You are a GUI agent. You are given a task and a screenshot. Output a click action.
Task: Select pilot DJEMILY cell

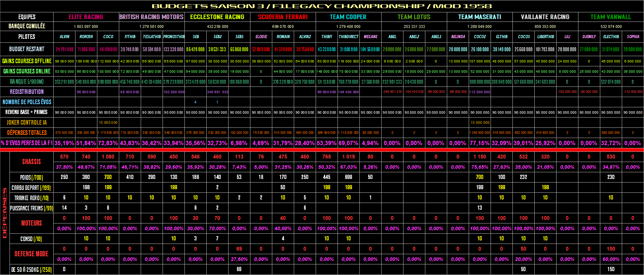[x=589, y=36]
